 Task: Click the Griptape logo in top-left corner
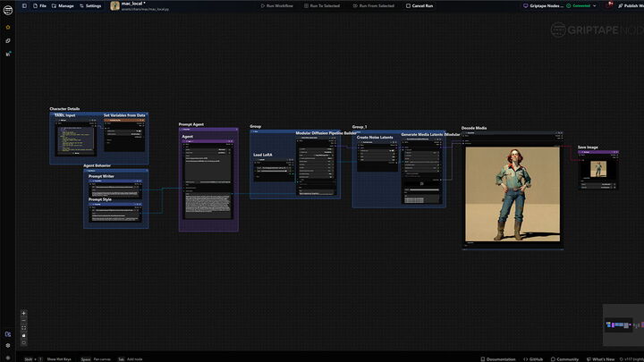tap(8, 10)
